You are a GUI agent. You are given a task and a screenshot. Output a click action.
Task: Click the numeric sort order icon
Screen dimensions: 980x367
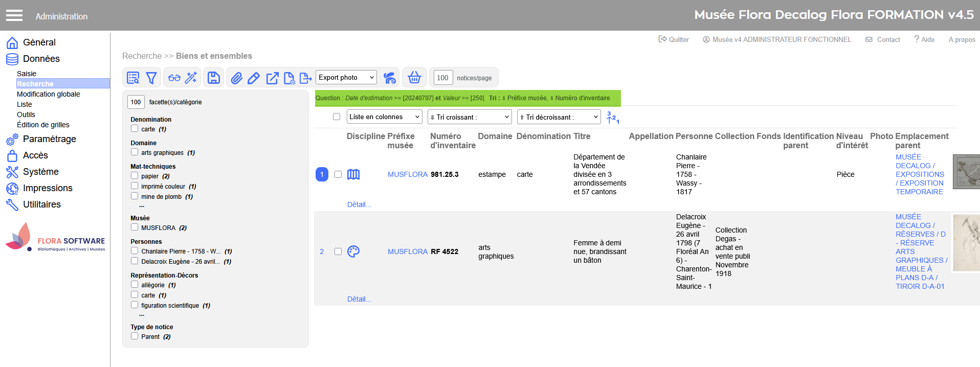612,118
